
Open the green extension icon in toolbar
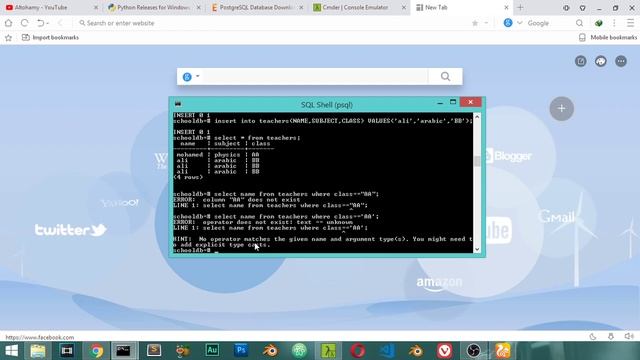pyautogui.click(x=599, y=23)
